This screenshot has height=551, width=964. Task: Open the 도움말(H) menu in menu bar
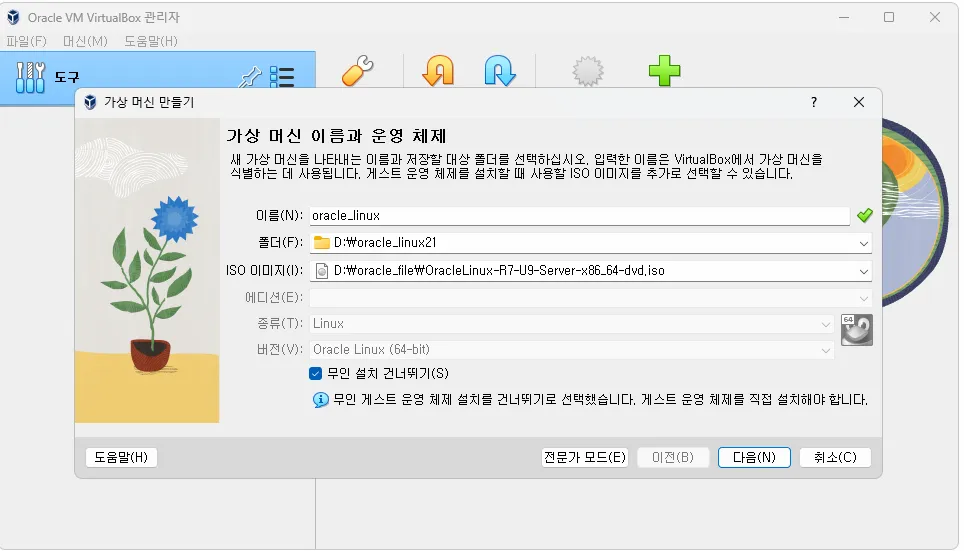(x=151, y=41)
